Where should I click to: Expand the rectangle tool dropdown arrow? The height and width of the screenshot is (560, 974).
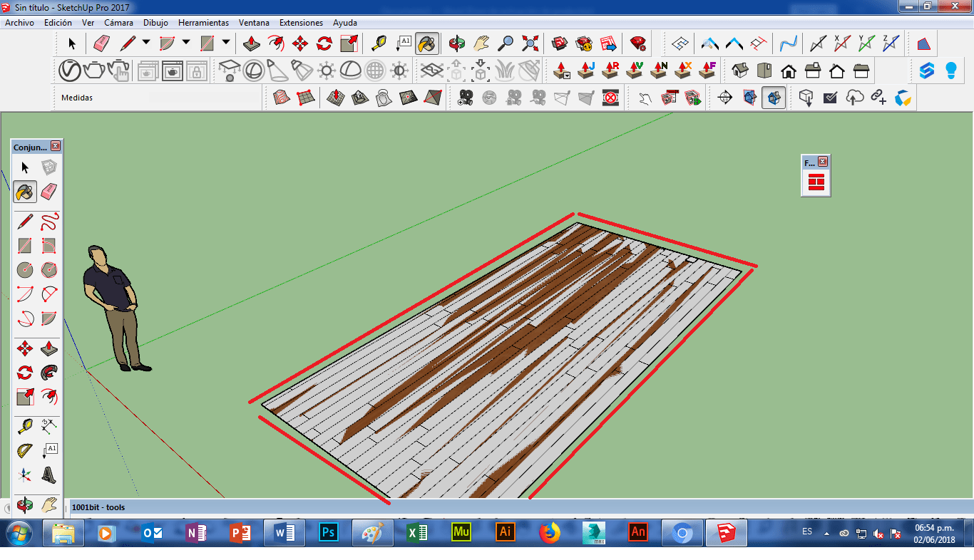(226, 43)
